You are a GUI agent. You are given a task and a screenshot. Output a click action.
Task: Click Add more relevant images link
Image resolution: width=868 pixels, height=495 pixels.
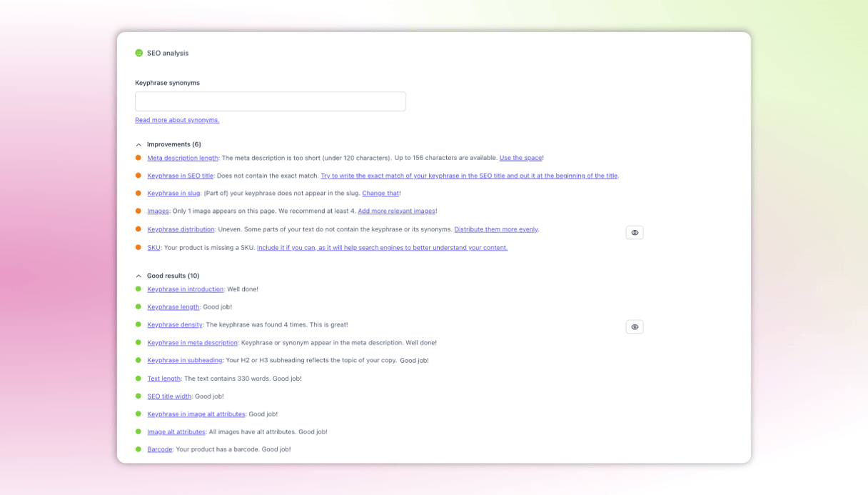[x=396, y=211]
